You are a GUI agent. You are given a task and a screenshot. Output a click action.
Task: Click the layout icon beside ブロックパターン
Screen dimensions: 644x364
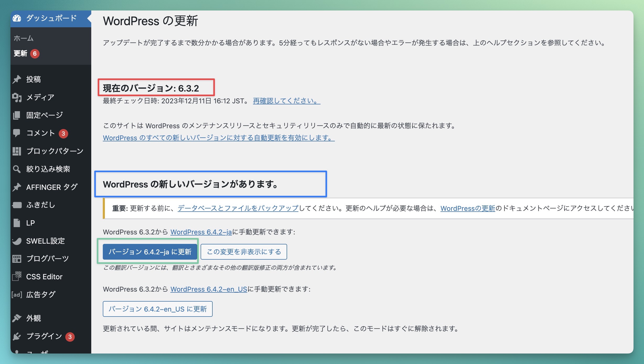17,151
